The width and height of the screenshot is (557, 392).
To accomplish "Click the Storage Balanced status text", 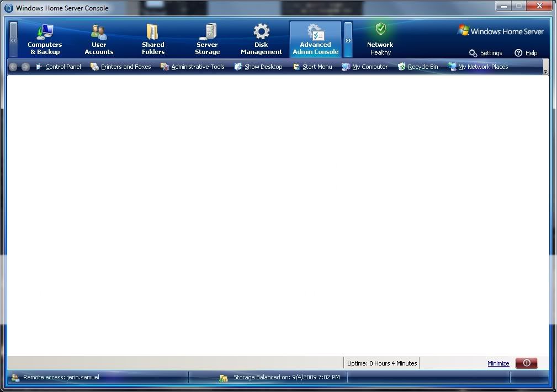I will 287,378.
